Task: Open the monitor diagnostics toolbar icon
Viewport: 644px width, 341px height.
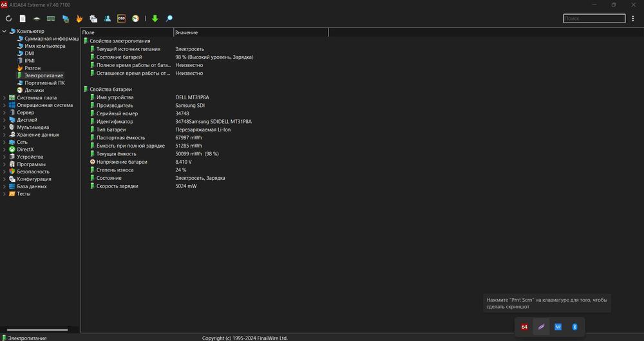Action: [65, 19]
